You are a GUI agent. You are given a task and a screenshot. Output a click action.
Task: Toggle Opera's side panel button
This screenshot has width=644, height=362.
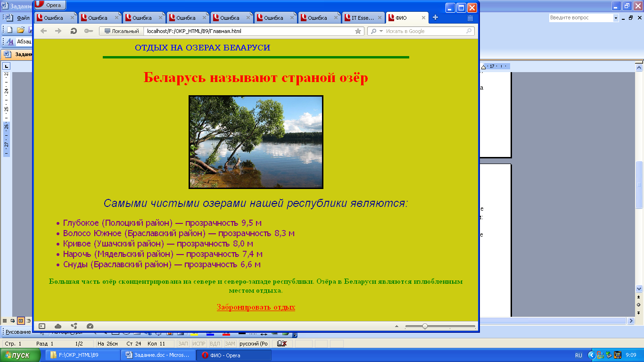42,326
